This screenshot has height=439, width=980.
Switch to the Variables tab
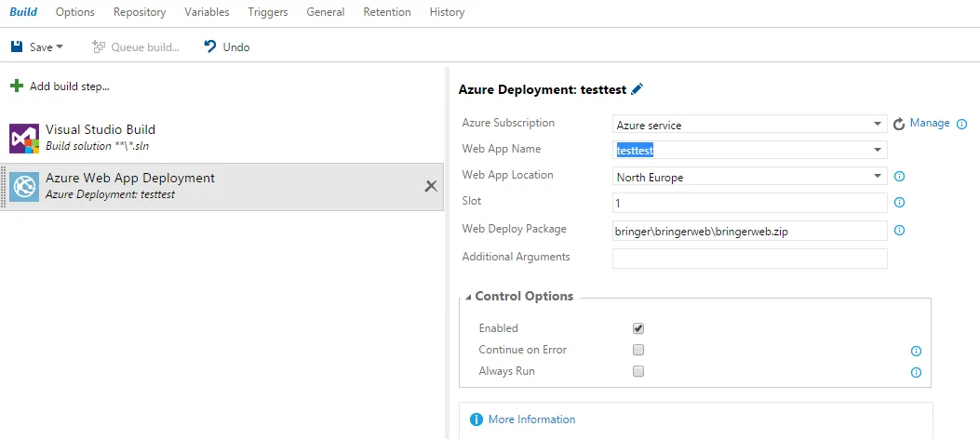[x=207, y=12]
